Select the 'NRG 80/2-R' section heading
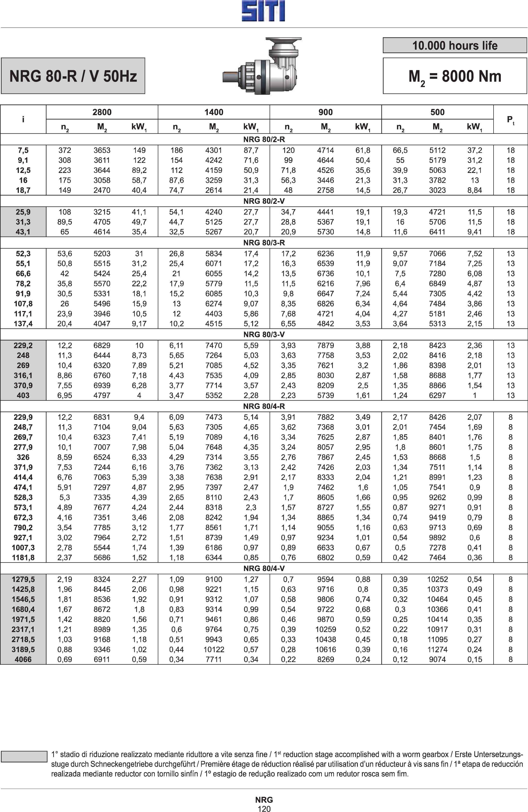 pos(264,139)
